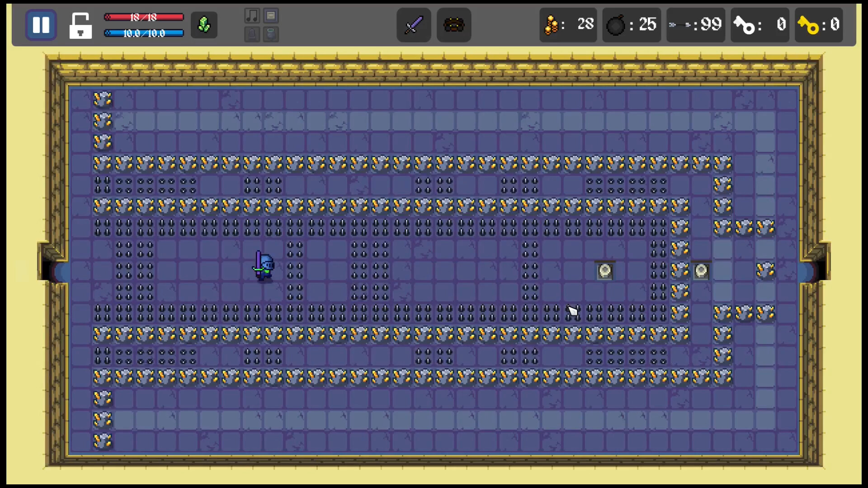Image resolution: width=868 pixels, height=488 pixels.
Task: Click the red health bar showing 18/18
Action: point(144,17)
